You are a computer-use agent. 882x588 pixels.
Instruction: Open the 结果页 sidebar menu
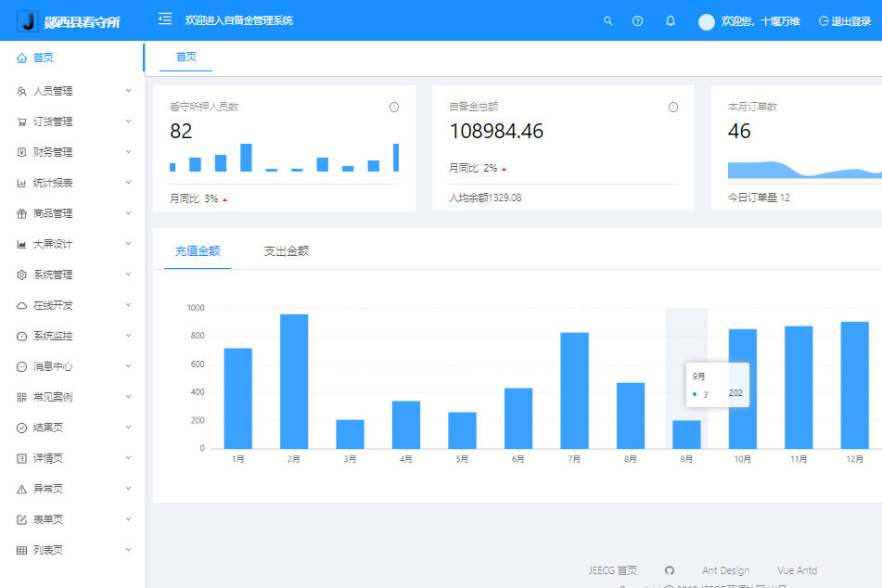coord(72,428)
